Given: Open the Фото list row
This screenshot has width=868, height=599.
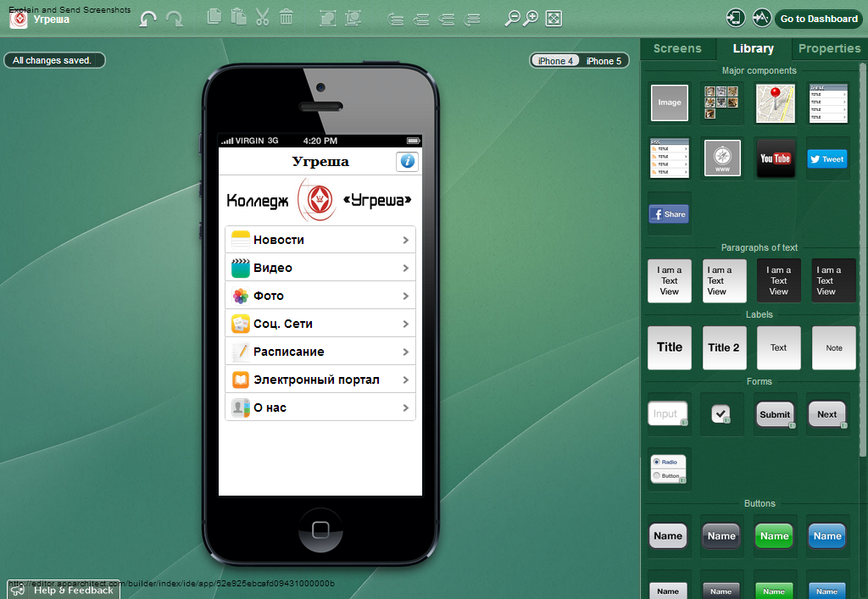Looking at the screenshot, I should (x=320, y=296).
